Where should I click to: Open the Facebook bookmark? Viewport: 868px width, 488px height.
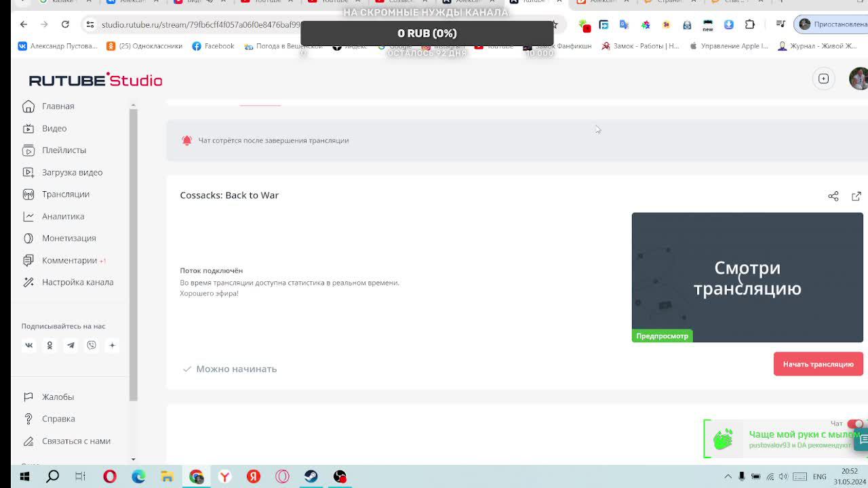[x=213, y=46]
